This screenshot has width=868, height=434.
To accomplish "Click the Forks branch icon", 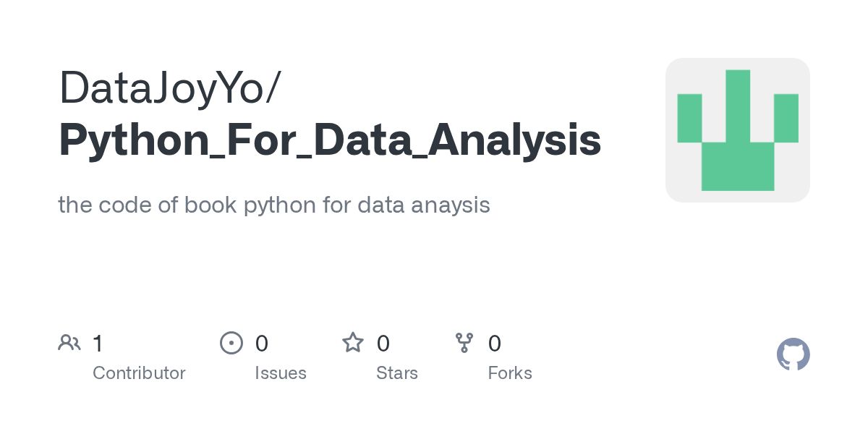I will tap(464, 342).
